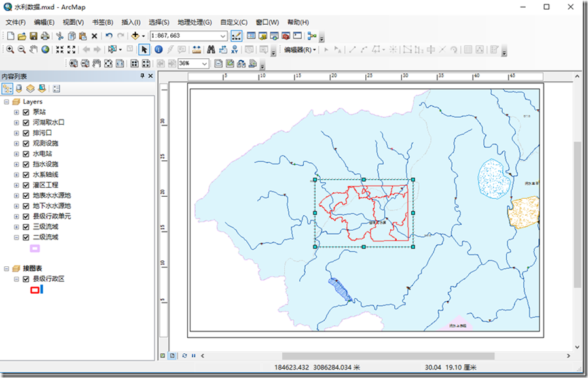Click the New map document icon
Viewport: 588px width, 378px height.
tap(10, 36)
